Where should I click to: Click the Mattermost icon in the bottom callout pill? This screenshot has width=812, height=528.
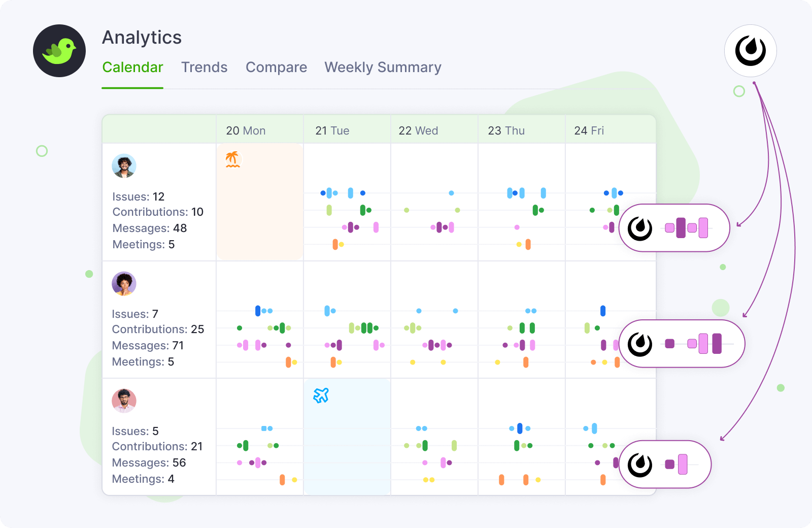(640, 465)
